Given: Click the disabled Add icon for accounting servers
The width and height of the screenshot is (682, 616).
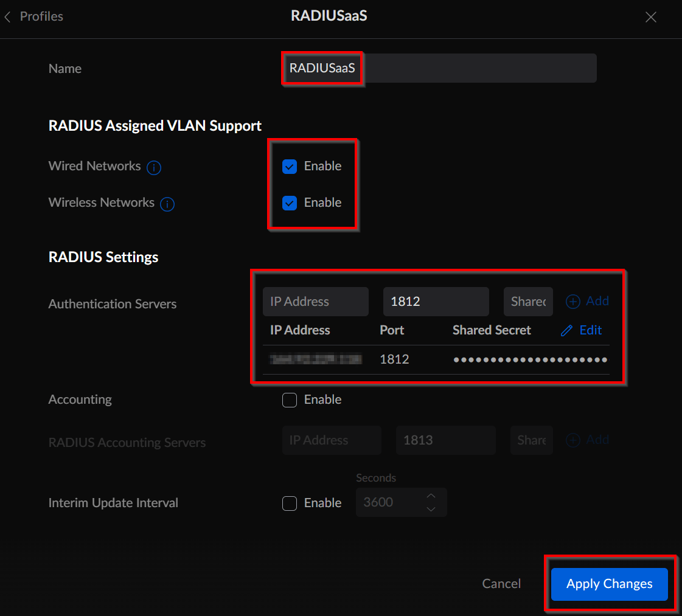Looking at the screenshot, I should [572, 440].
